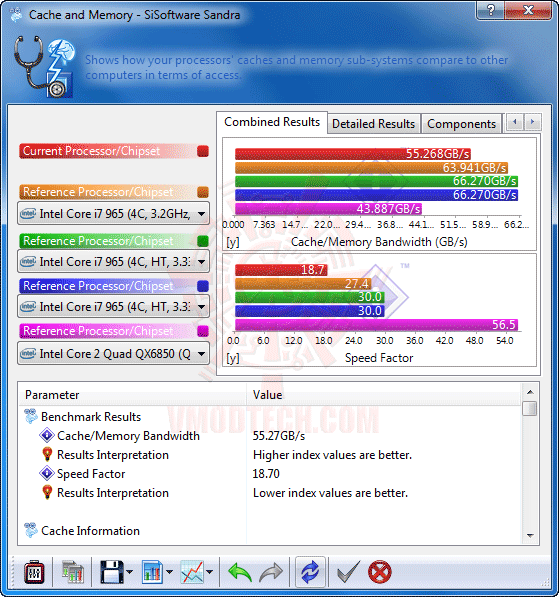The image size is (559, 597).
Task: Toggle the red Current Processor/Chipset swatch
Action: [203, 151]
